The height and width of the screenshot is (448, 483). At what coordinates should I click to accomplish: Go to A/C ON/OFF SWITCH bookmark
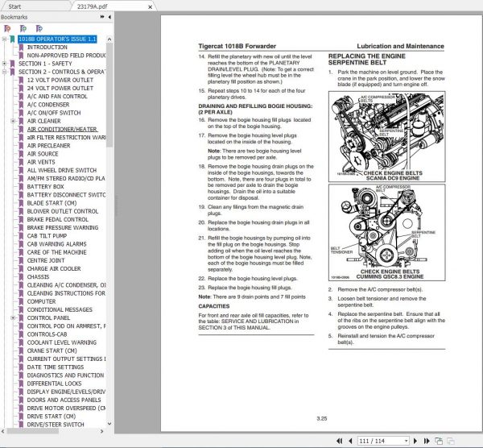54,113
